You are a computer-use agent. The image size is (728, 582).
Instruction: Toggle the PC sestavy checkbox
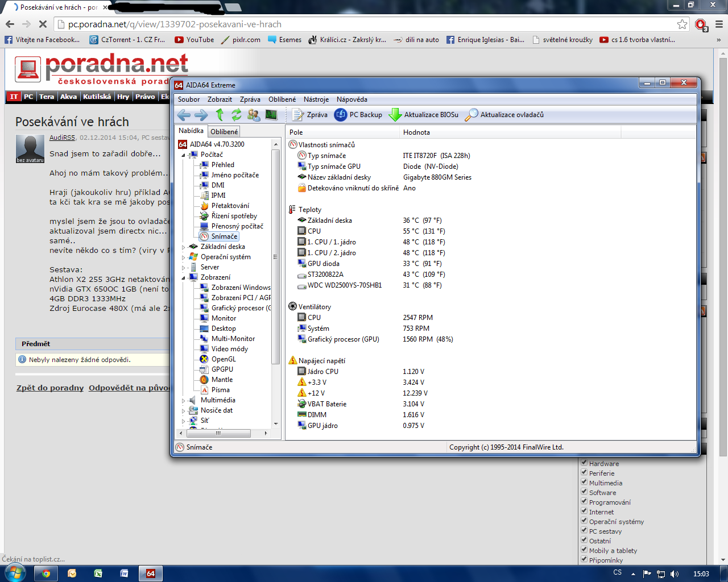click(x=584, y=530)
